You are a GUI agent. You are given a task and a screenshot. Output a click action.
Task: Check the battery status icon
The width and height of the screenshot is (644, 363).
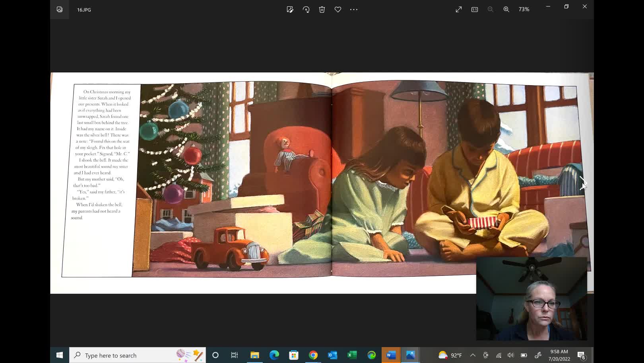point(524,355)
